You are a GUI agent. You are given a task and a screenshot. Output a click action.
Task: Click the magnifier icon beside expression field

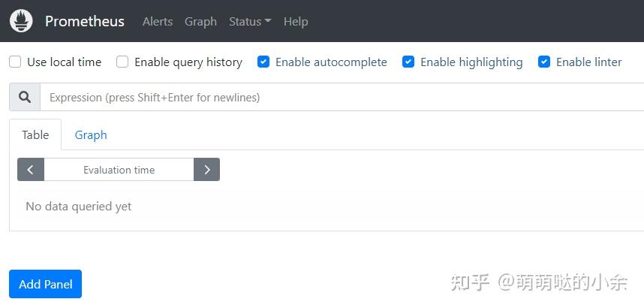pos(25,97)
